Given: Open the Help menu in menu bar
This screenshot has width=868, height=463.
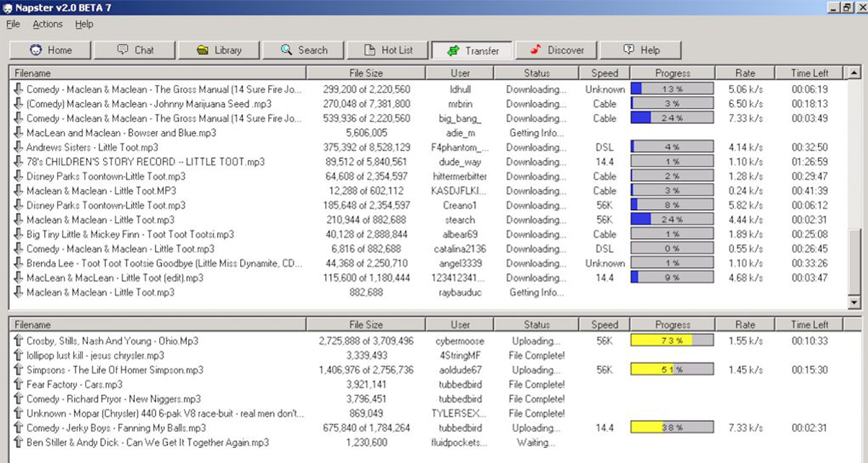Looking at the screenshot, I should (84, 24).
